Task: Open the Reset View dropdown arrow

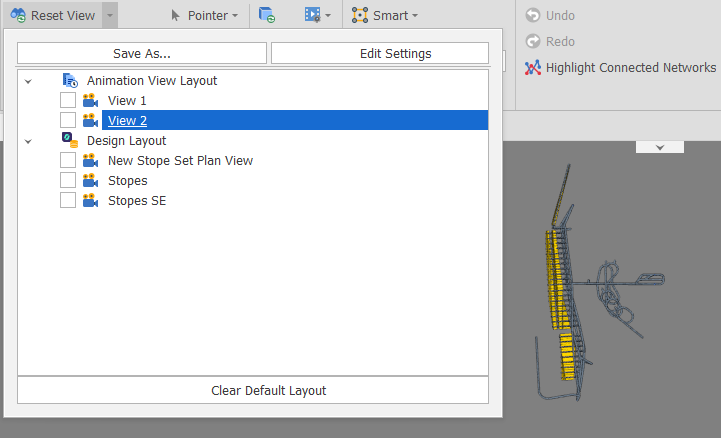Action: (x=110, y=15)
